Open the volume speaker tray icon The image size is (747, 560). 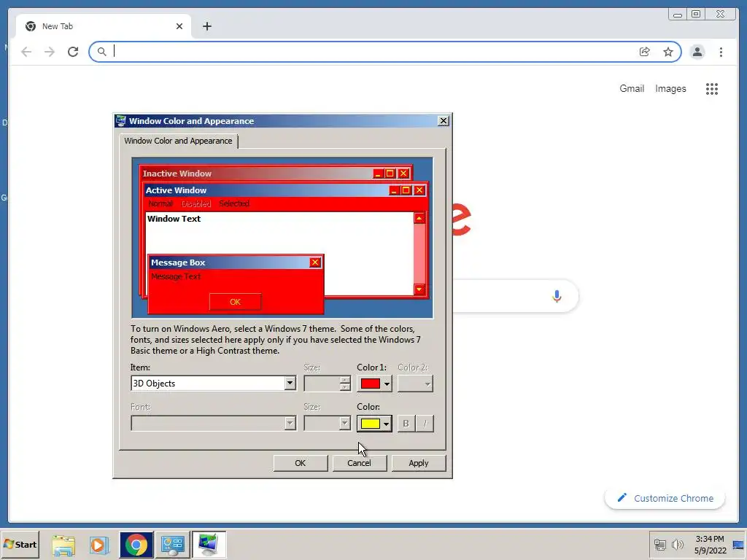click(x=677, y=544)
